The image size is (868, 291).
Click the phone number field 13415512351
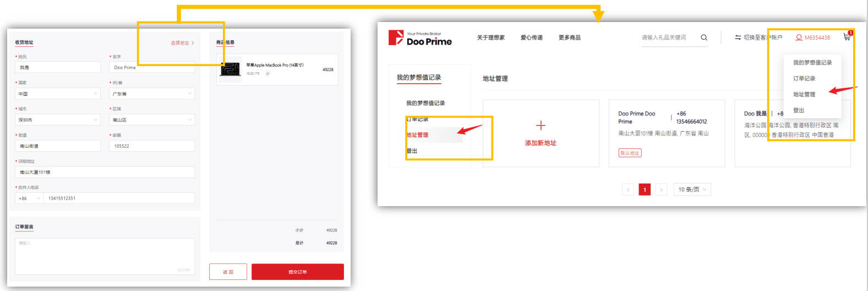[119, 198]
